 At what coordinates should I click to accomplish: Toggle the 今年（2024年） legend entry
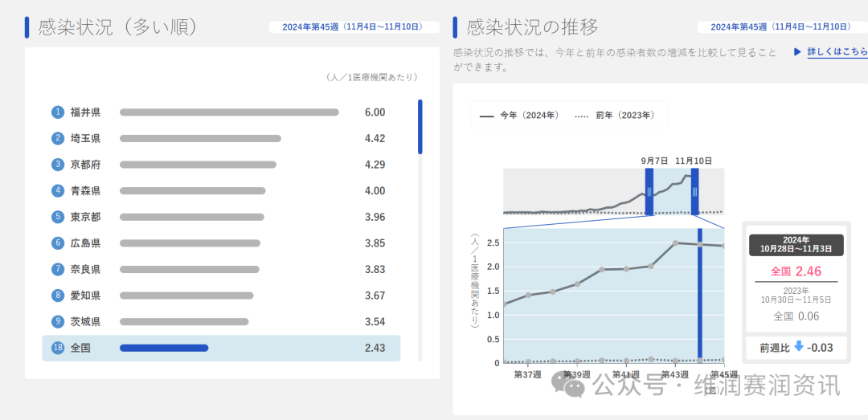[518, 115]
